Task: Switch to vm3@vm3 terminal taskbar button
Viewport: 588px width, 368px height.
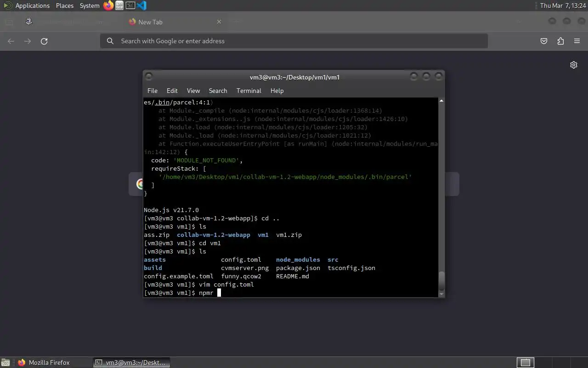Action: (131, 362)
